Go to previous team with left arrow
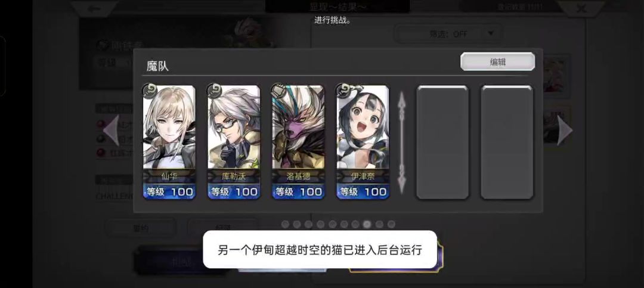This screenshot has height=288, width=644. pyautogui.click(x=112, y=131)
